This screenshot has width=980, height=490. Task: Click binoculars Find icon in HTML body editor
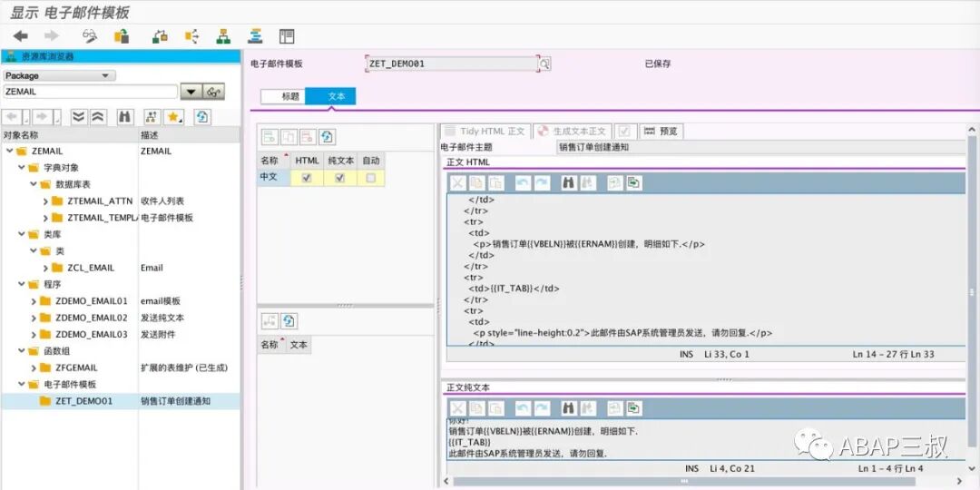click(568, 182)
